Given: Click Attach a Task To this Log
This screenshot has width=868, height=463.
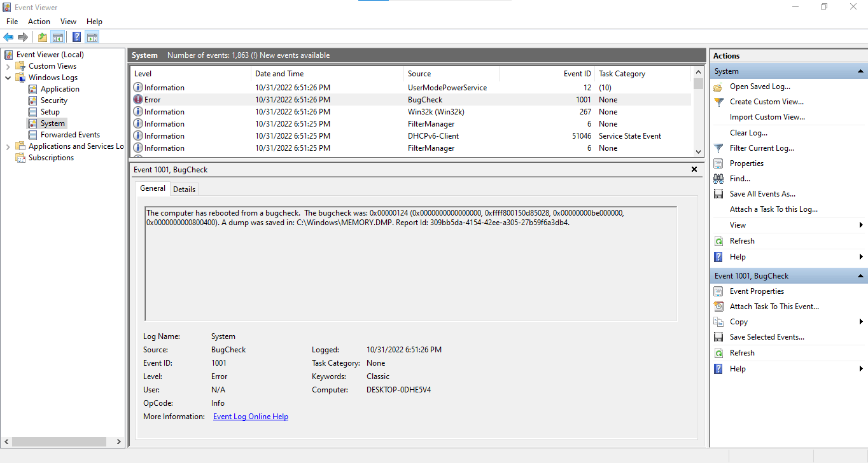Looking at the screenshot, I should (774, 209).
